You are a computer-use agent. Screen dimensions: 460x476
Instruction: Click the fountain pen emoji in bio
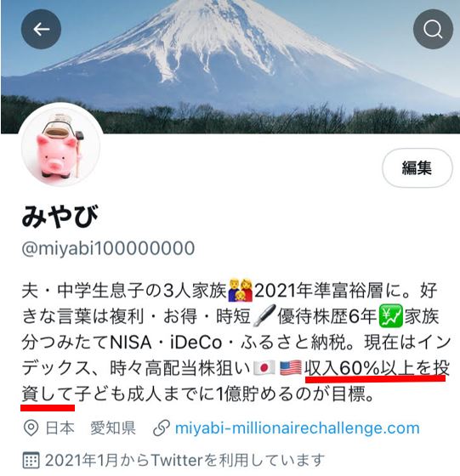(x=264, y=315)
